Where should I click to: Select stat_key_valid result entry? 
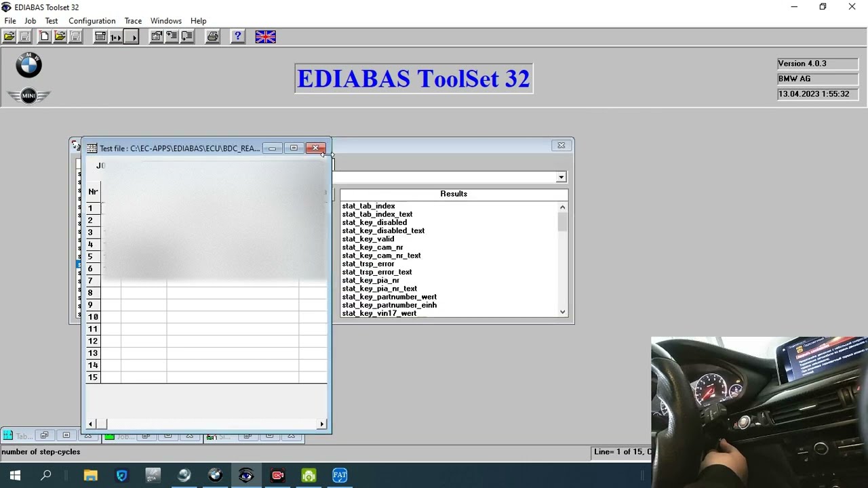(368, 239)
